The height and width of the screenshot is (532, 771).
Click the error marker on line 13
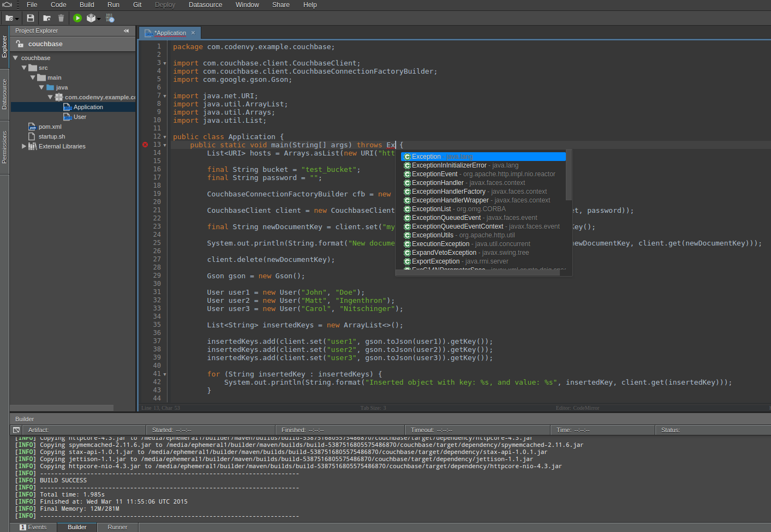pyautogui.click(x=145, y=145)
